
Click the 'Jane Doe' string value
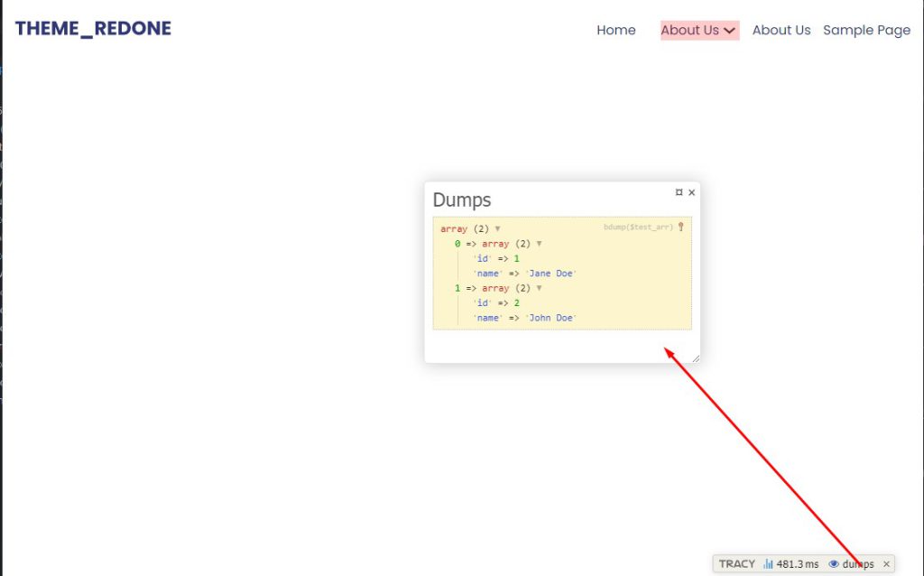551,274
